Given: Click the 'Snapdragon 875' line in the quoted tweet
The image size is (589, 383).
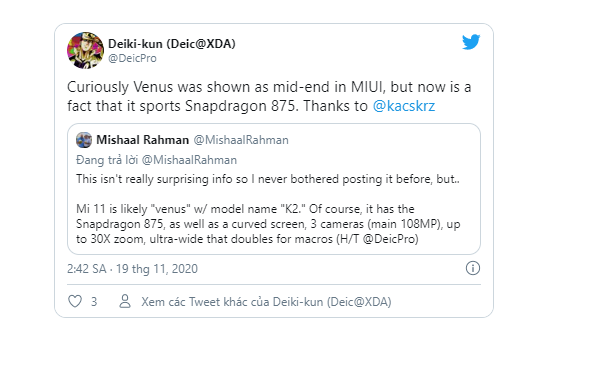Looking at the screenshot, I should click(268, 224).
